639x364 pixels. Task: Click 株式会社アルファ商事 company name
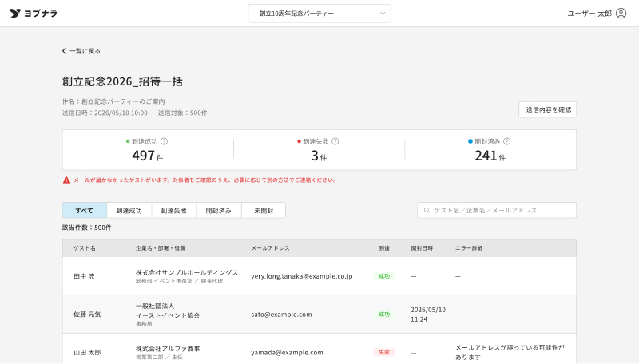[x=168, y=349]
